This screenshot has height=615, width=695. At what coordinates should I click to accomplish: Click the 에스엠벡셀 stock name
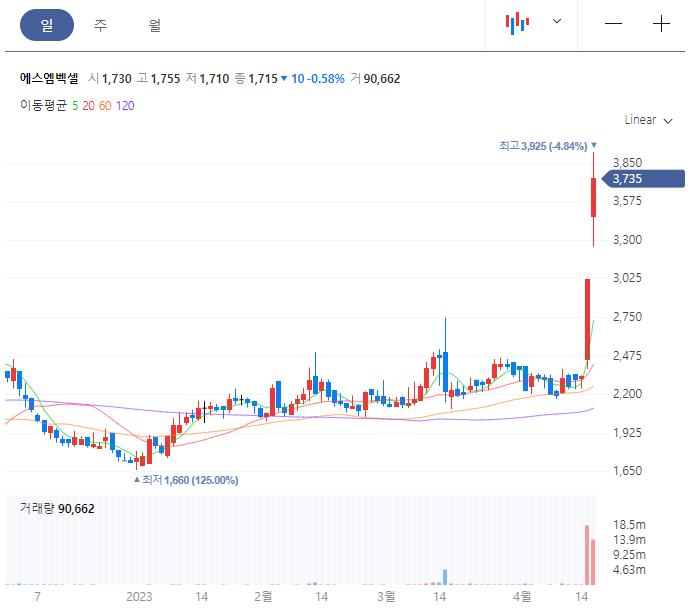click(49, 78)
